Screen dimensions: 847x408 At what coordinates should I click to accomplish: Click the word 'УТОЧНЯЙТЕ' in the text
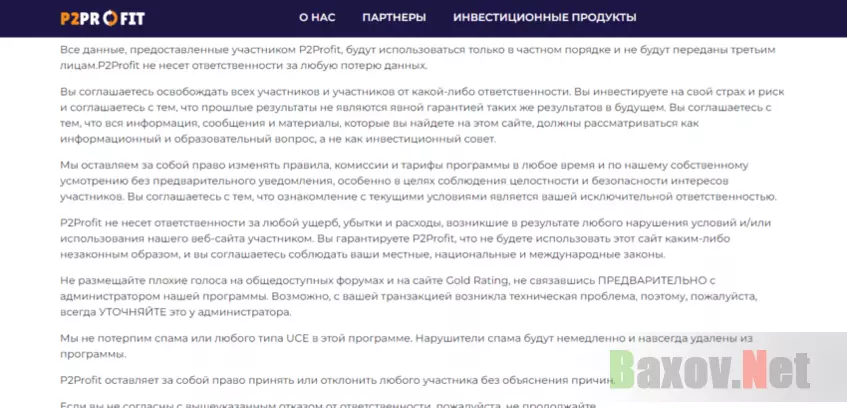click(131, 312)
